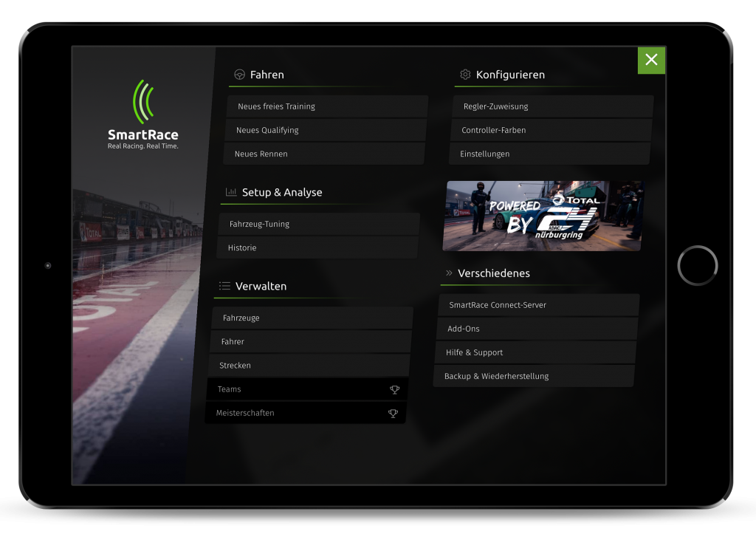Viewport: 756px width, 537px height.
Task: Click the Verschiedenes section heading
Action: click(494, 273)
